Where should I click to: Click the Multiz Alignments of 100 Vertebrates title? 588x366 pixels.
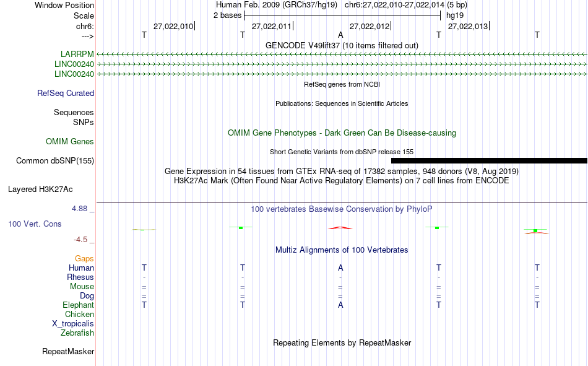[342, 250]
